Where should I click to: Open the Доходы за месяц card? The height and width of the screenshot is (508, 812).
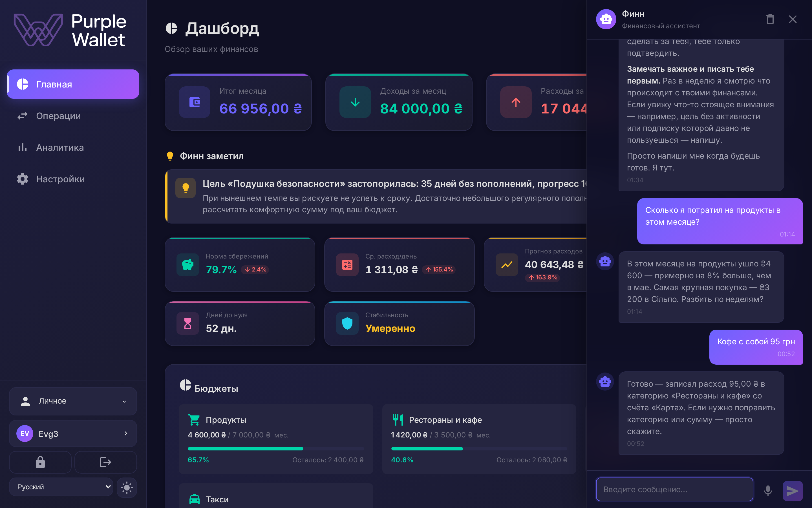coord(399,102)
